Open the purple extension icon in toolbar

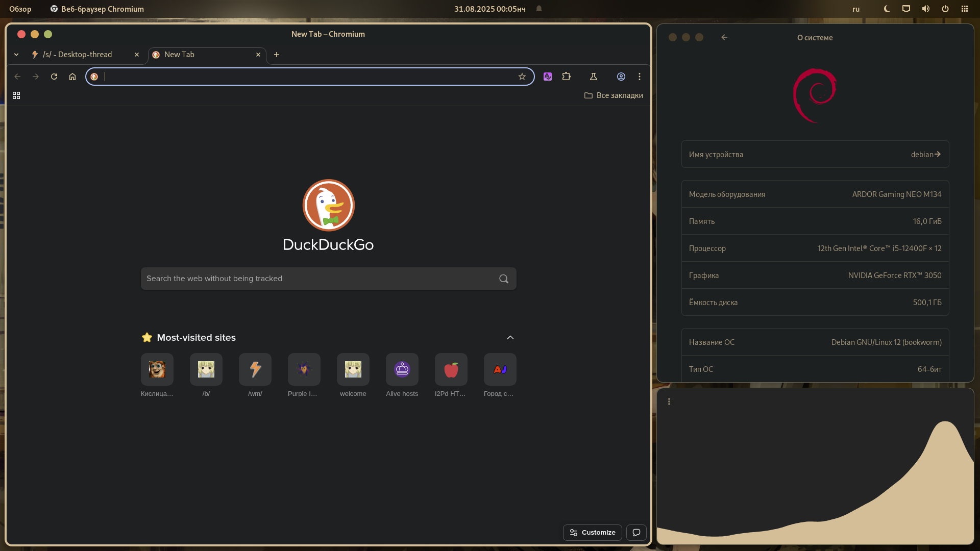tap(548, 77)
